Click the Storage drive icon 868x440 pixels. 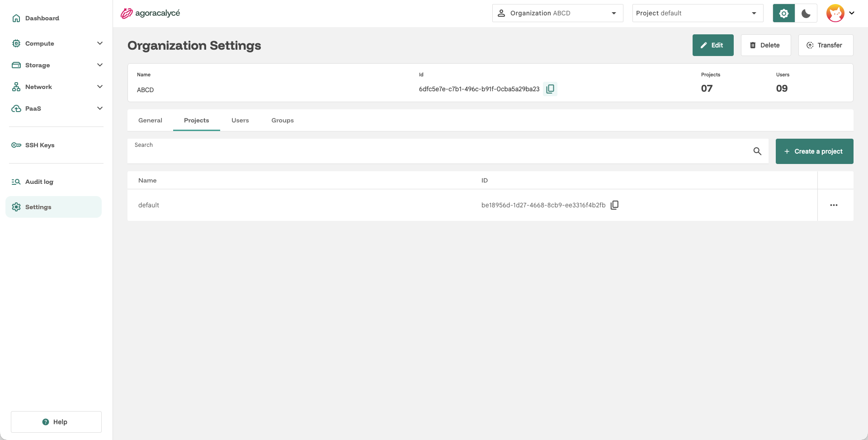coord(16,65)
